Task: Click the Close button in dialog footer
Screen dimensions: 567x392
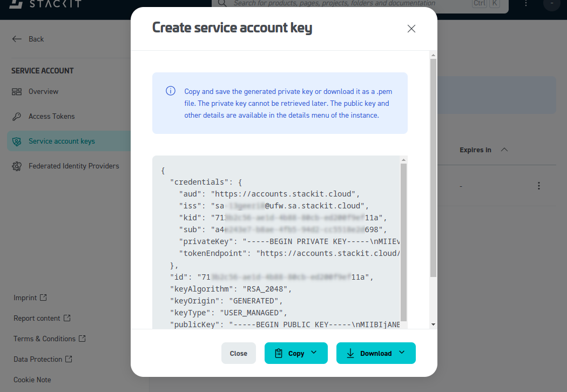Action: (x=238, y=353)
